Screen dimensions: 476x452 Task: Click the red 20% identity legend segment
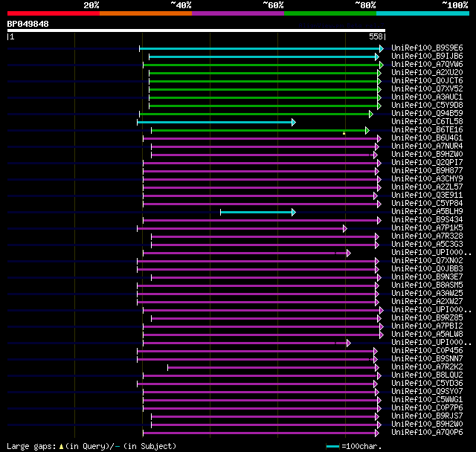[54, 13]
